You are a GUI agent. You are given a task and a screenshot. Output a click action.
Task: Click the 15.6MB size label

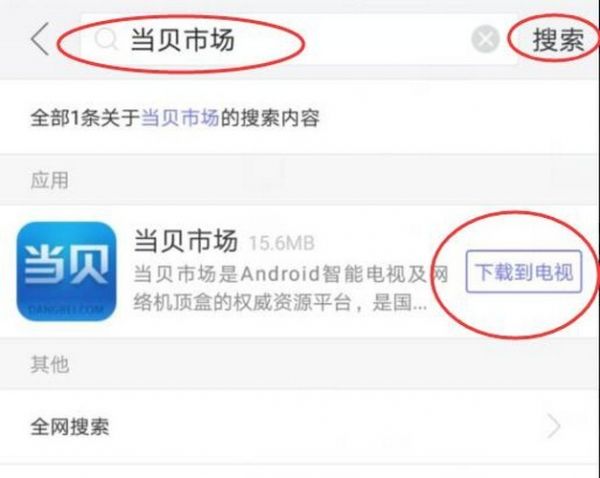(x=282, y=243)
